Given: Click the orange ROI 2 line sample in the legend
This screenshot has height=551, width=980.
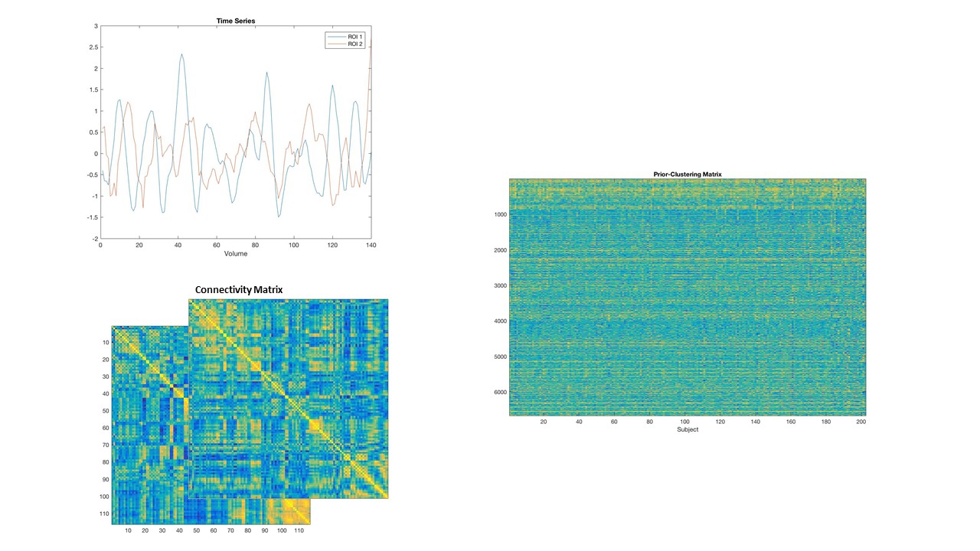Looking at the screenshot, I should click(335, 44).
